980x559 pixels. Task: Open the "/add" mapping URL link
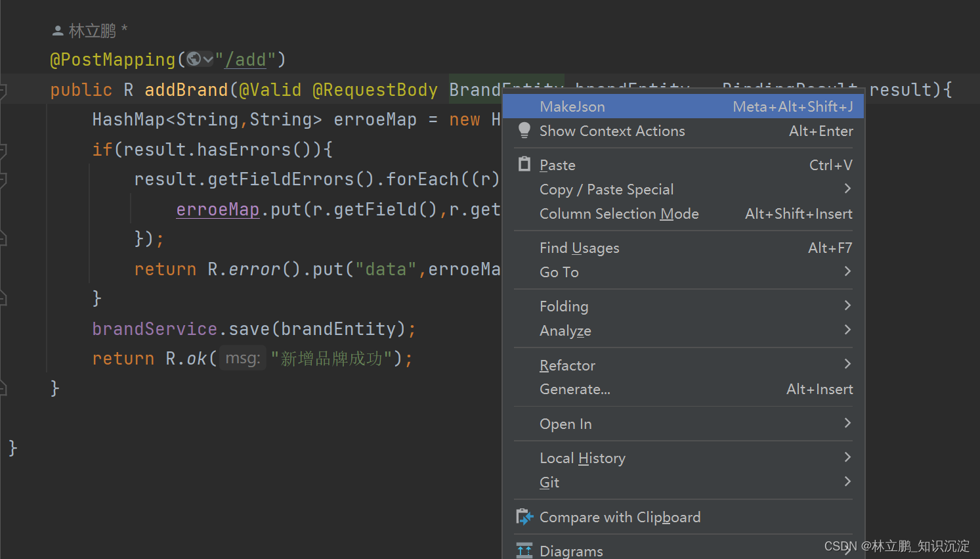245,60
